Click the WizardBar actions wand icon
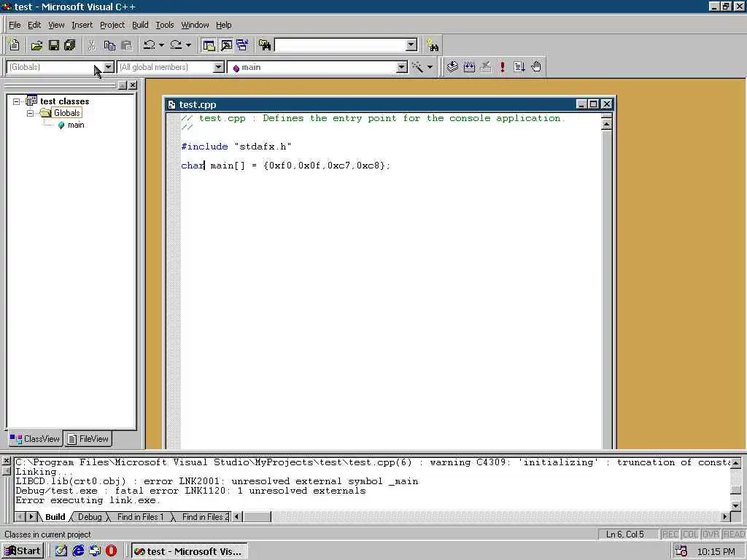Image resolution: width=747 pixels, height=560 pixels. [418, 67]
